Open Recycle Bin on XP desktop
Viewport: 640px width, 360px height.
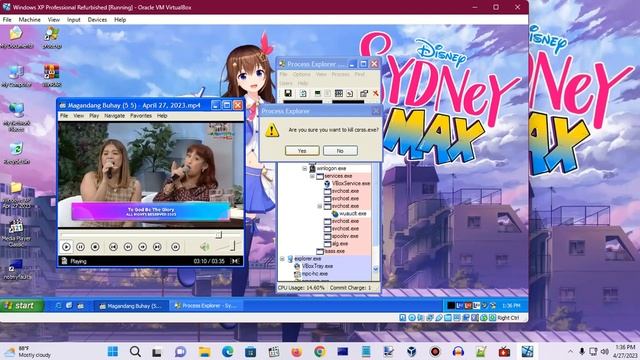[x=17, y=153]
